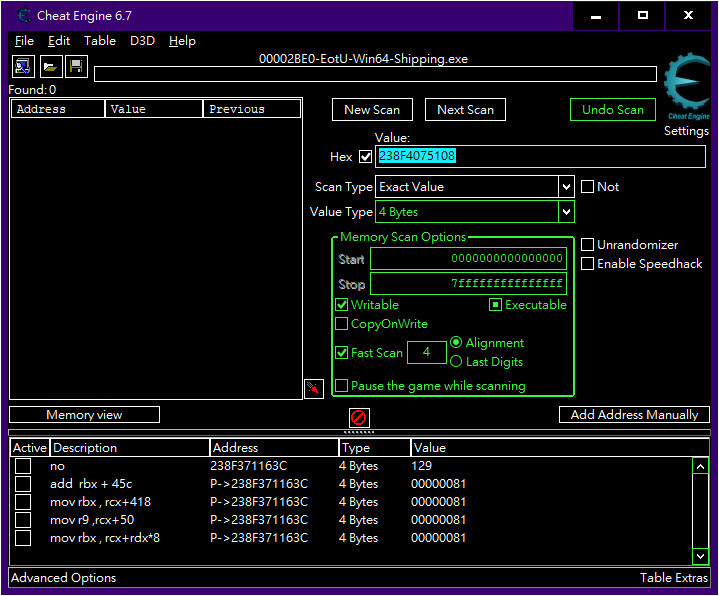The image size is (719, 596).
Task: Open the D3D menu
Action: tap(143, 41)
